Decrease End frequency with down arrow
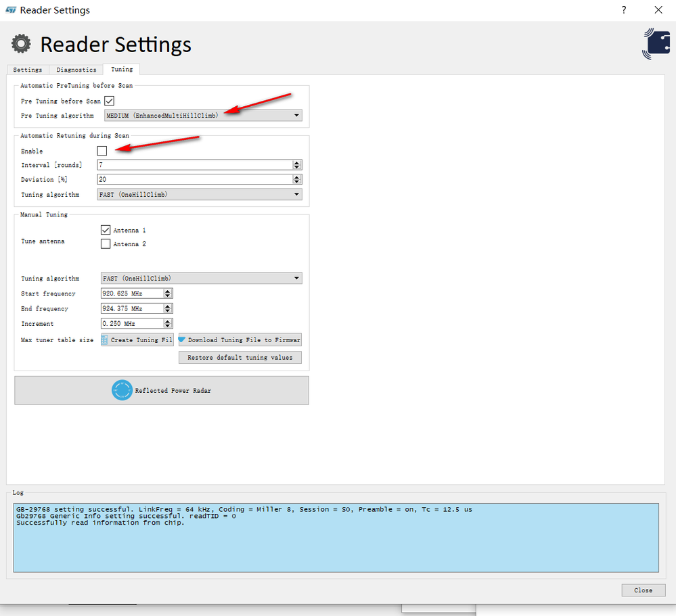The width and height of the screenshot is (676, 616). (x=168, y=311)
